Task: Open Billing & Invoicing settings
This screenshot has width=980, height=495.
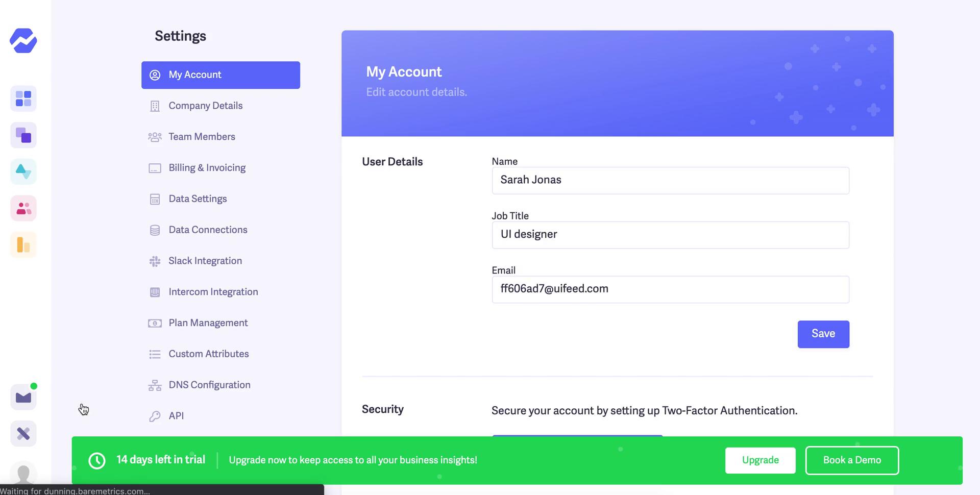Action: [220, 168]
